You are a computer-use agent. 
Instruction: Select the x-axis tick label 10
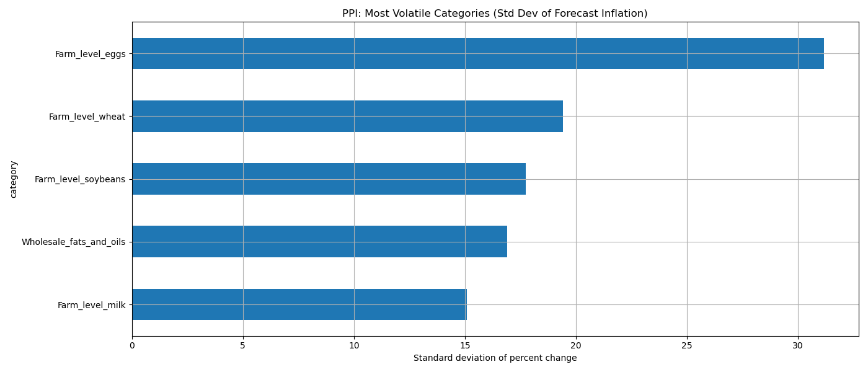point(354,345)
